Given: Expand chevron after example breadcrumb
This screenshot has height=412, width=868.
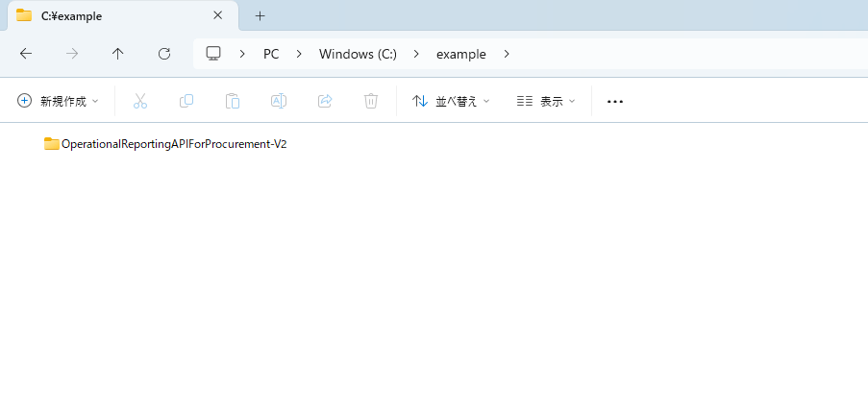Looking at the screenshot, I should pyautogui.click(x=507, y=54).
